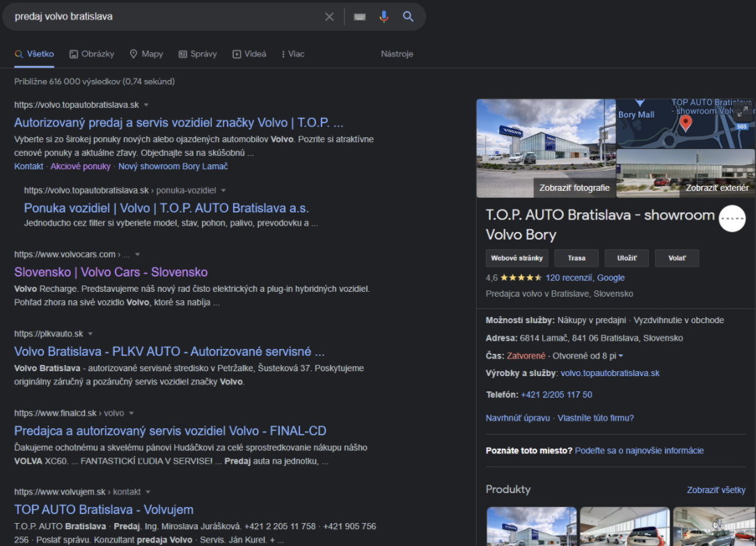
Task: Open the Akciové ponuky sitelink
Action: click(x=81, y=166)
